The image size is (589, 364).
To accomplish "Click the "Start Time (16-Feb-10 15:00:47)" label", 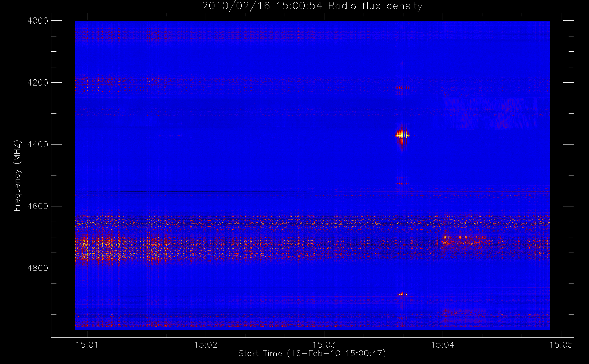I will pyautogui.click(x=312, y=353).
